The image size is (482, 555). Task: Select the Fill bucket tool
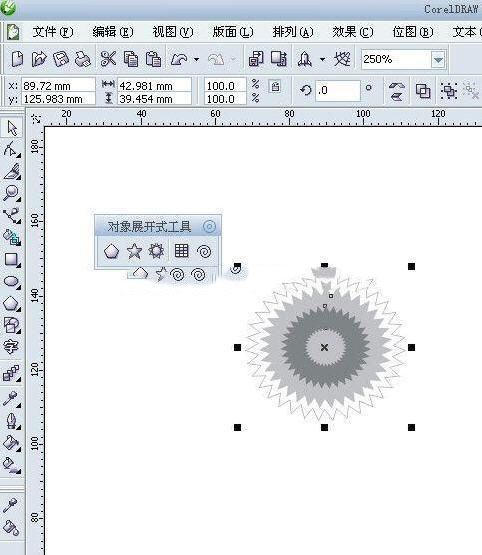tap(11, 443)
